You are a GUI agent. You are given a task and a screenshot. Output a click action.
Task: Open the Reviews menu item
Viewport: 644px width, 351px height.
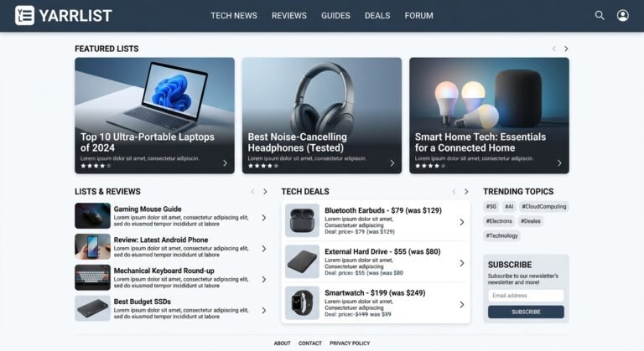click(289, 16)
